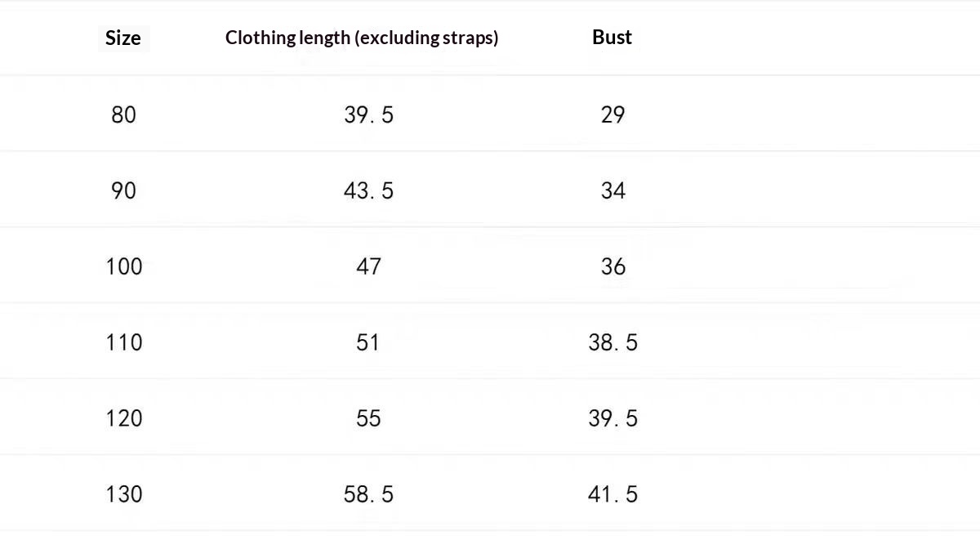Click the 51 clothing length value
The width and height of the screenshot is (980, 536).
coord(368,342)
